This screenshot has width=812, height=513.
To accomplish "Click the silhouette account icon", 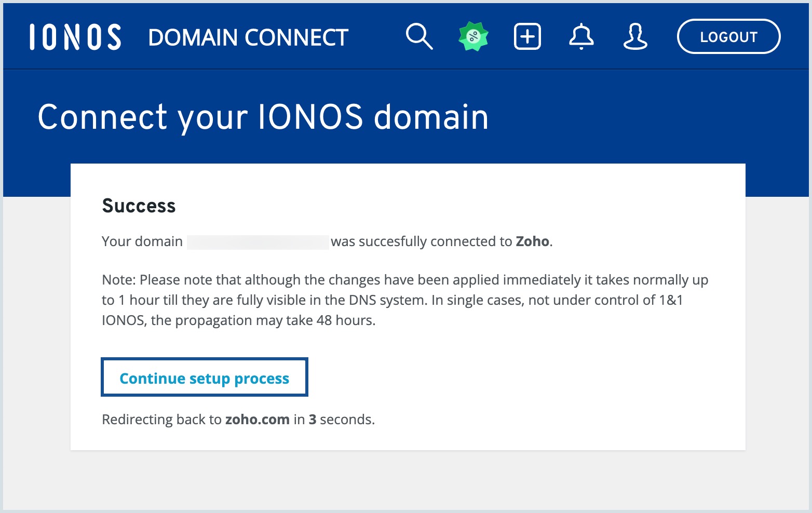I will (x=635, y=36).
